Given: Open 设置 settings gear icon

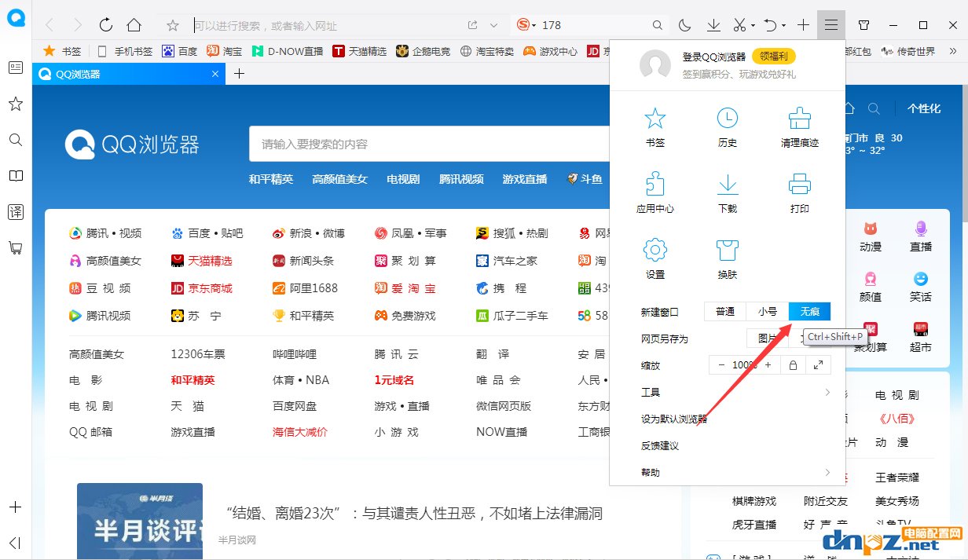Looking at the screenshot, I should 654,259.
